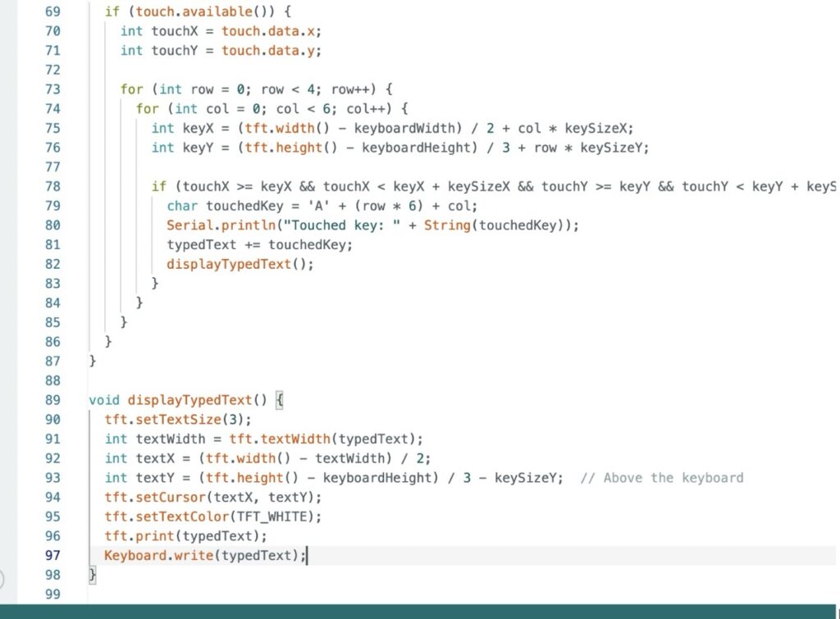Click line number 97 in the gutter
Image resolution: width=840 pixels, height=619 pixels.
51,556
